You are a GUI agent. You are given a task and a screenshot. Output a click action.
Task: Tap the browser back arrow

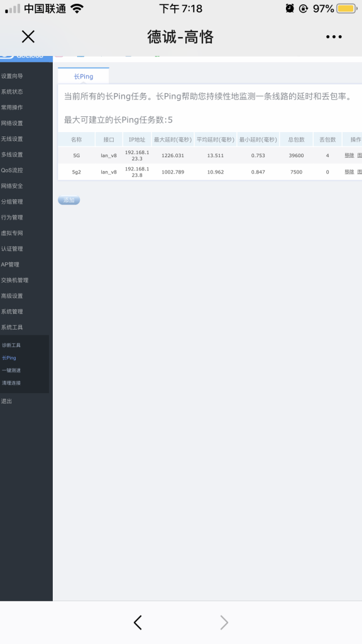pyautogui.click(x=138, y=623)
